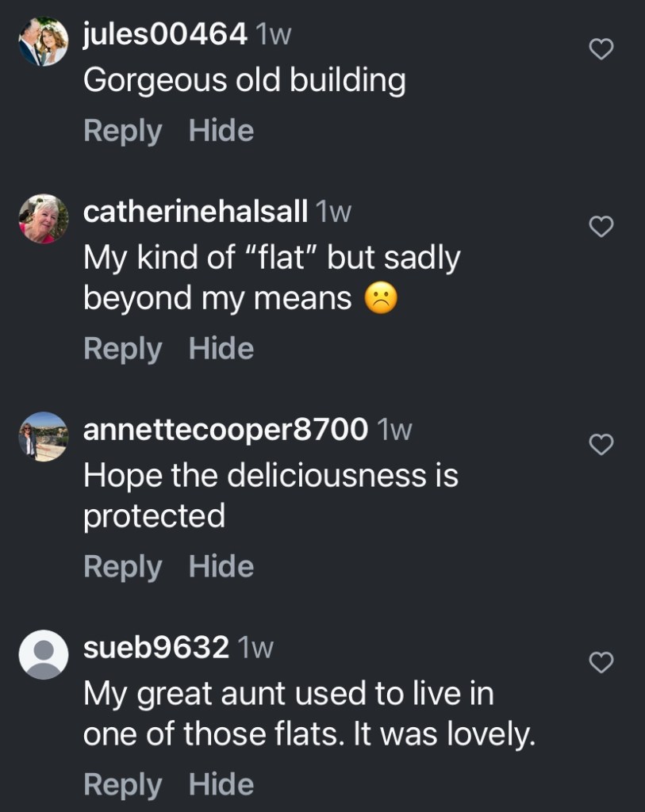The image size is (645, 812).
Task: Reply to catherinehalsall's flat comment
Action: coord(122,349)
